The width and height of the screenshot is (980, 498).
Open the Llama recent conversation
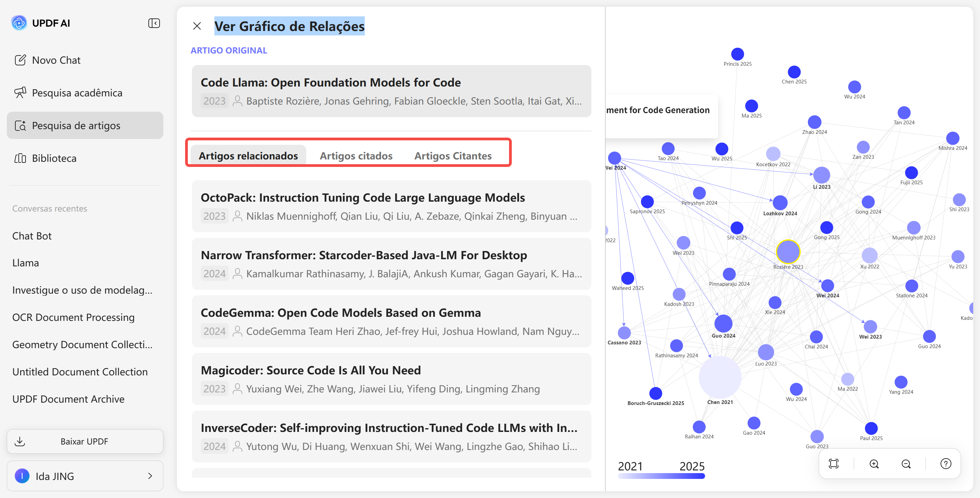[x=26, y=263]
